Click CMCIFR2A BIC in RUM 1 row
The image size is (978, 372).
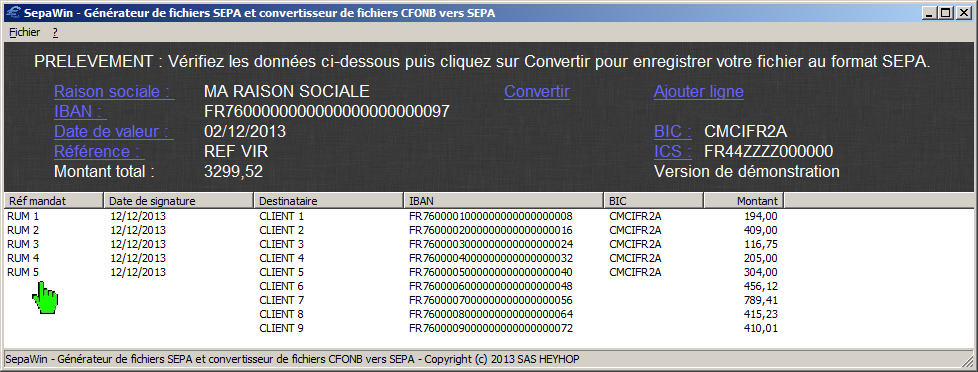[635, 217]
